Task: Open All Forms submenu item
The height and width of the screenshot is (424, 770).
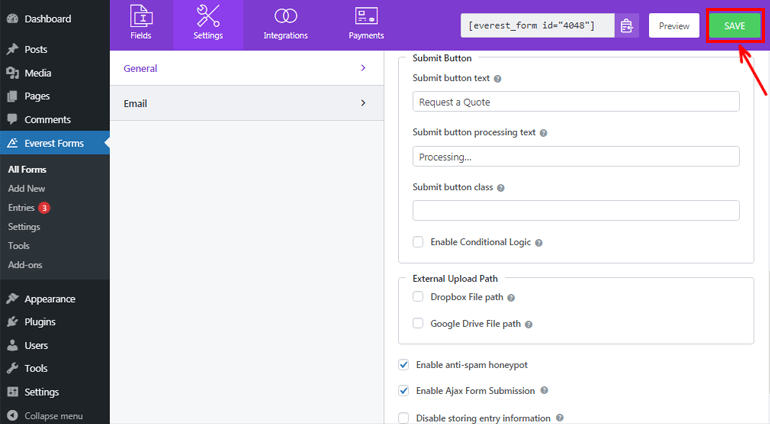Action: click(x=27, y=170)
